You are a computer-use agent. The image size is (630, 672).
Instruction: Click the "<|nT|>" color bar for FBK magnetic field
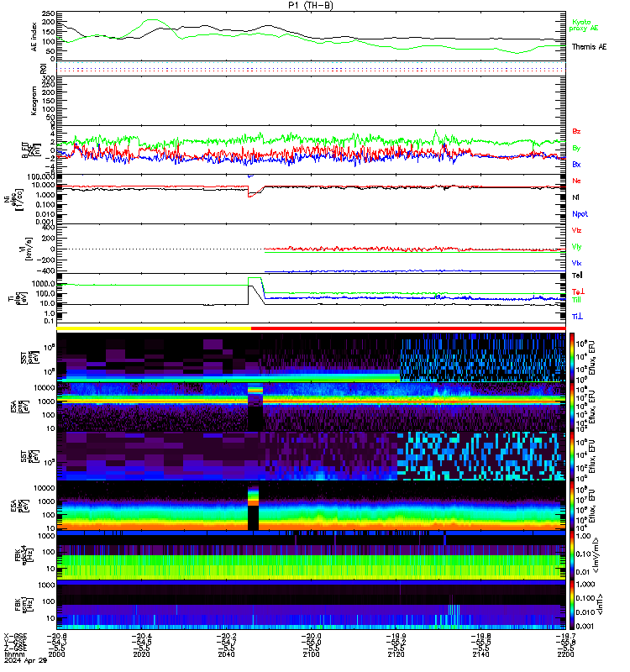pyautogui.click(x=572, y=605)
